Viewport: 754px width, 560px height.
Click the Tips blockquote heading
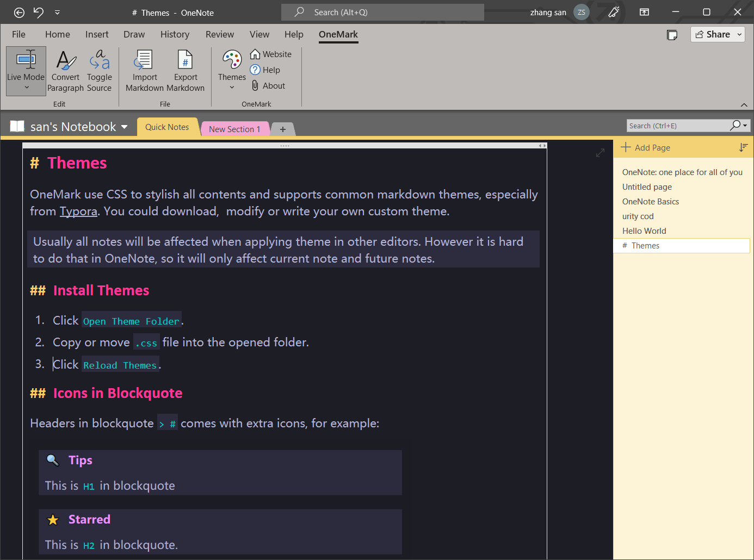point(81,460)
